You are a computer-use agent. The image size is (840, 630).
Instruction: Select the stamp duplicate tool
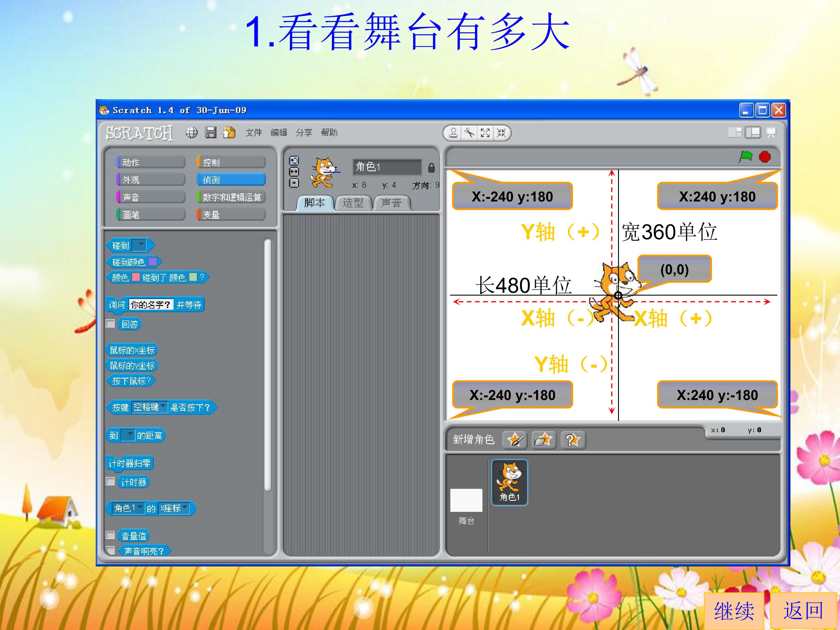click(x=453, y=133)
